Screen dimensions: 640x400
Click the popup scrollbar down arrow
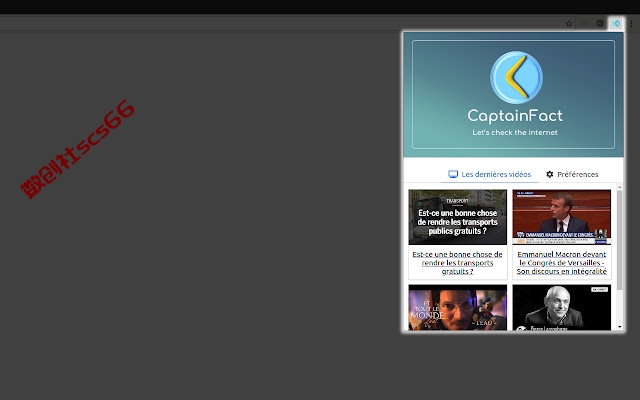click(x=620, y=327)
